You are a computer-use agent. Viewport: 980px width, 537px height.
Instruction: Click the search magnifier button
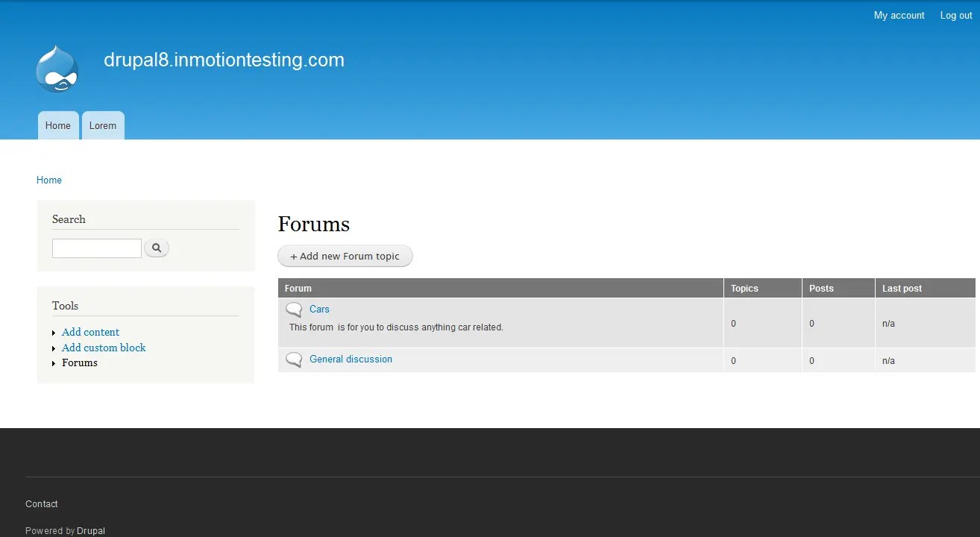click(x=157, y=248)
